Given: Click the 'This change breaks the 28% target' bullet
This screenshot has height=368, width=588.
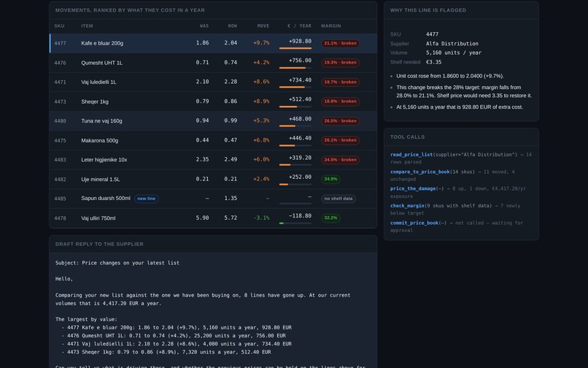Looking at the screenshot, I should click(464, 91).
